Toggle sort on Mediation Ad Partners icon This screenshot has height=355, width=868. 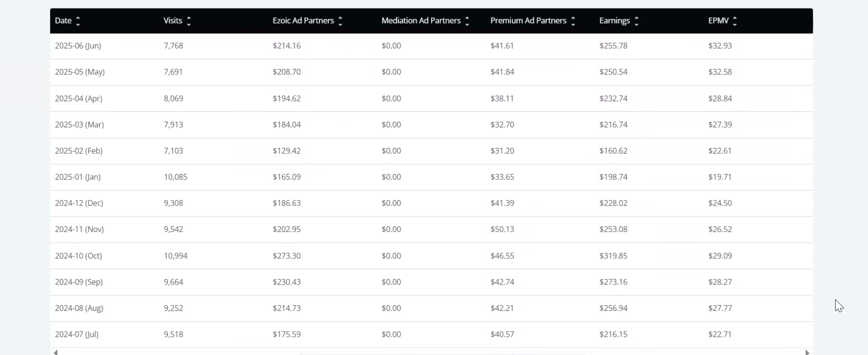(467, 21)
